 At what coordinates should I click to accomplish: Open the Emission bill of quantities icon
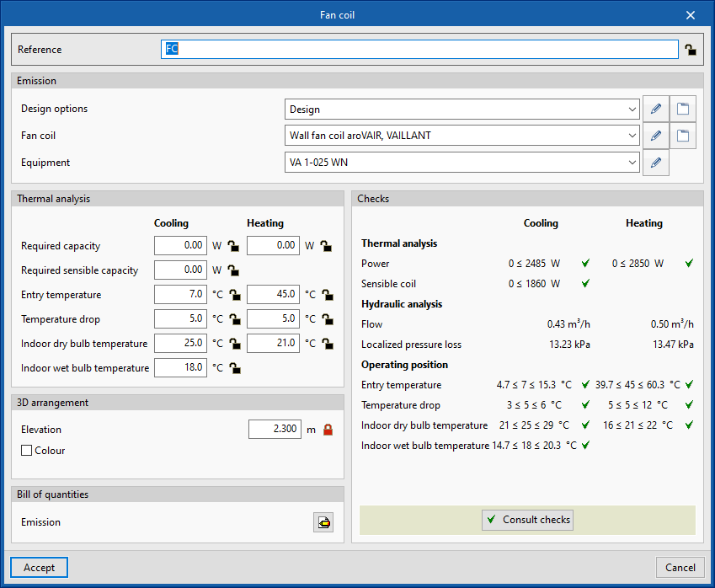(323, 522)
